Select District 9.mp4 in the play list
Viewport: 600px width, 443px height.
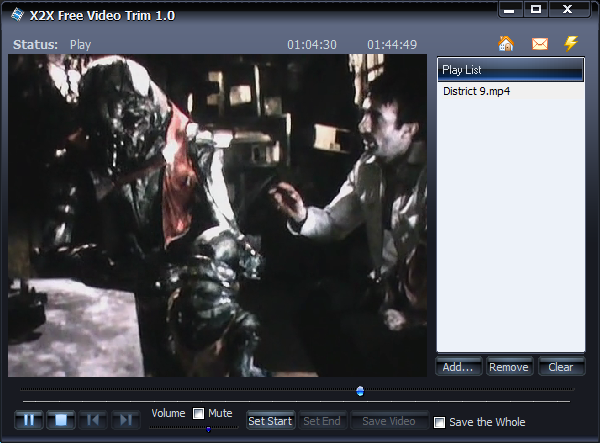tap(510, 91)
